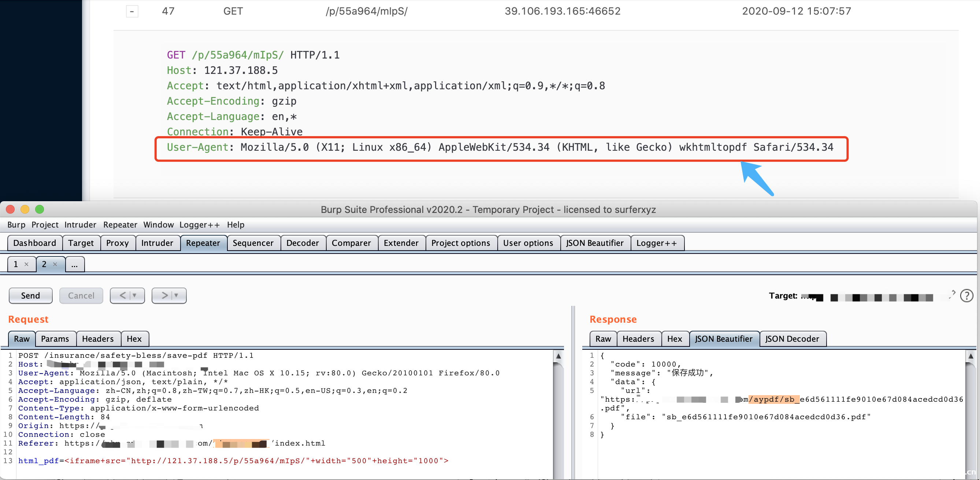
Task: Close Repeater tab 2
Action: (x=55, y=264)
